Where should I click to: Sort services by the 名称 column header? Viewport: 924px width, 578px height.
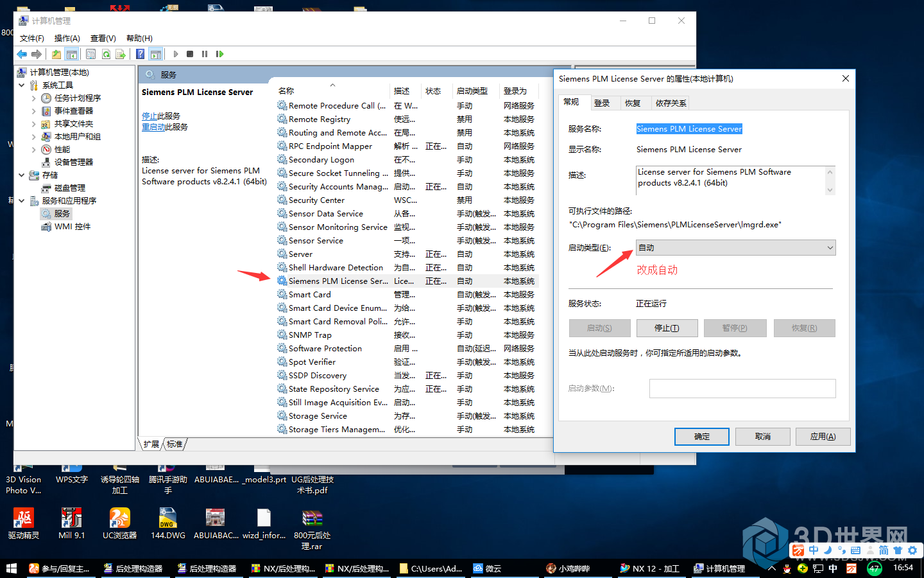tap(331, 91)
